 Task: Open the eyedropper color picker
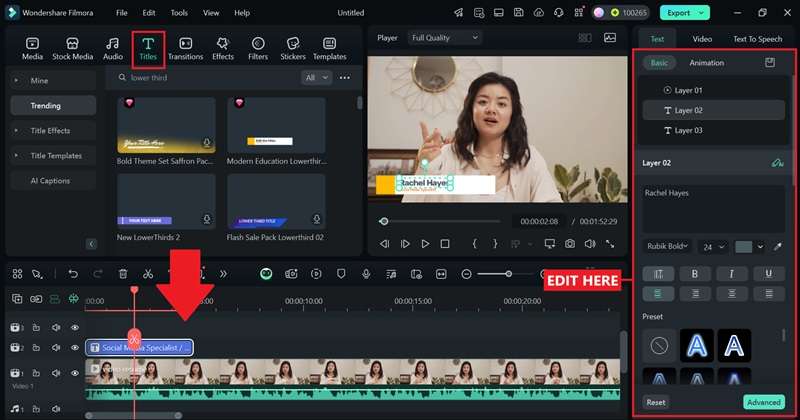778,246
